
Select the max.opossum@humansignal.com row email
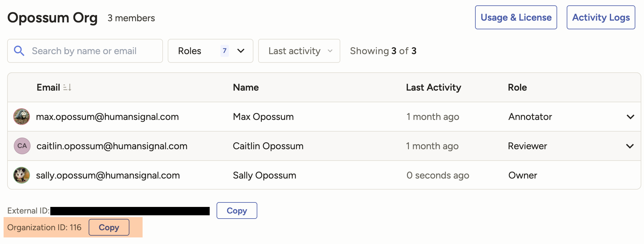click(107, 117)
